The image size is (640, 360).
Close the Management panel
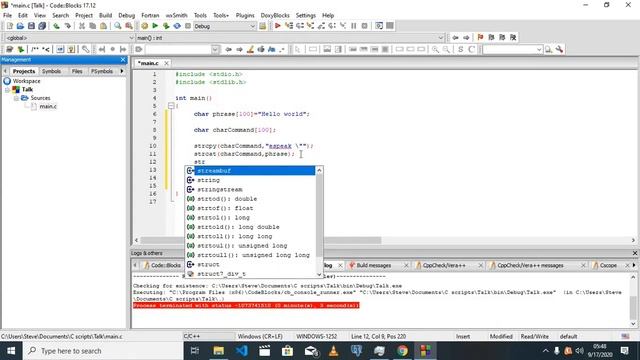[x=123, y=60]
